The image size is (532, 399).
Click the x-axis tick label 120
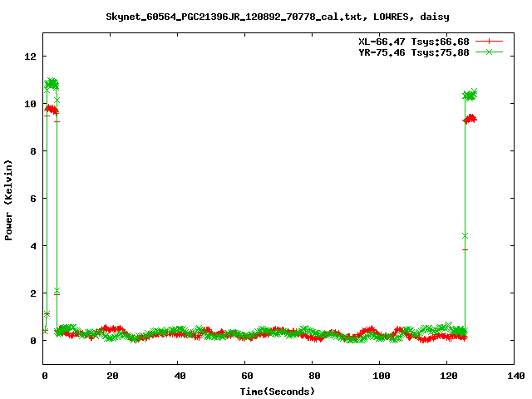449,376
